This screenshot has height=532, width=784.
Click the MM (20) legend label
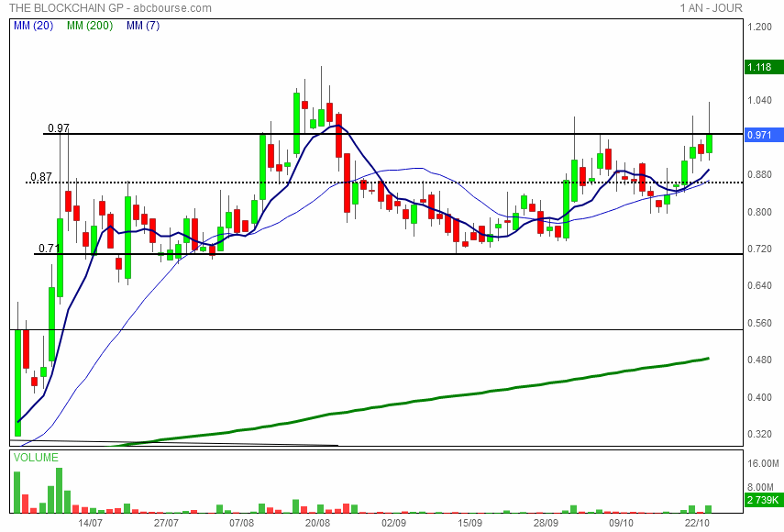(x=34, y=26)
